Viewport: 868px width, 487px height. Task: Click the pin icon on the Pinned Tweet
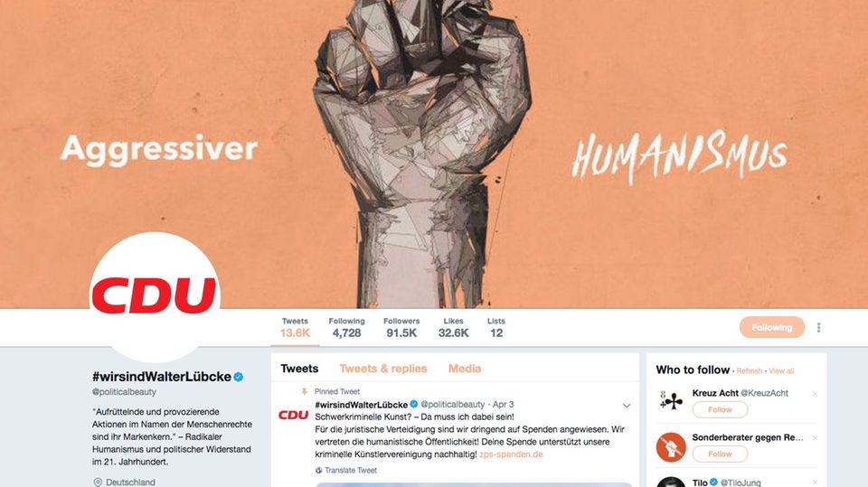coord(304,392)
